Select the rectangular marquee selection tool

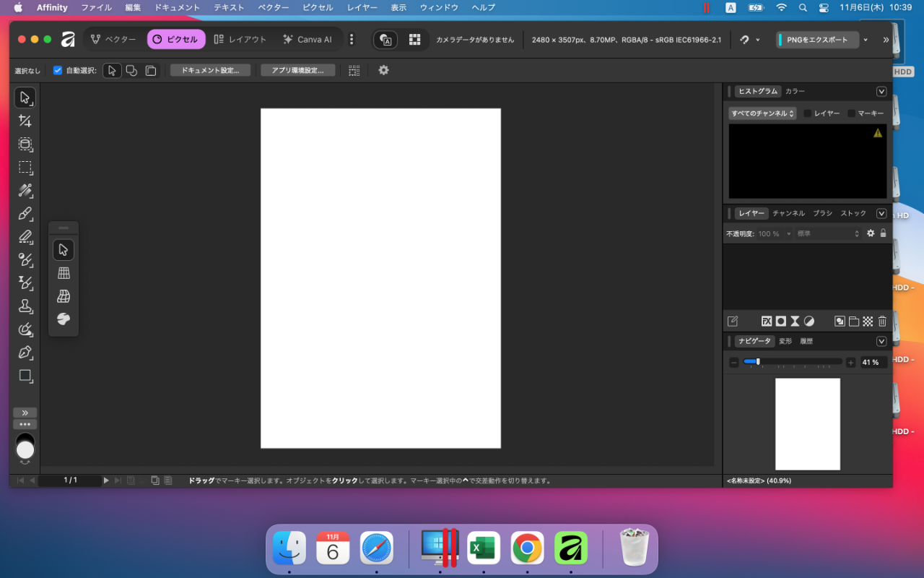click(x=25, y=168)
